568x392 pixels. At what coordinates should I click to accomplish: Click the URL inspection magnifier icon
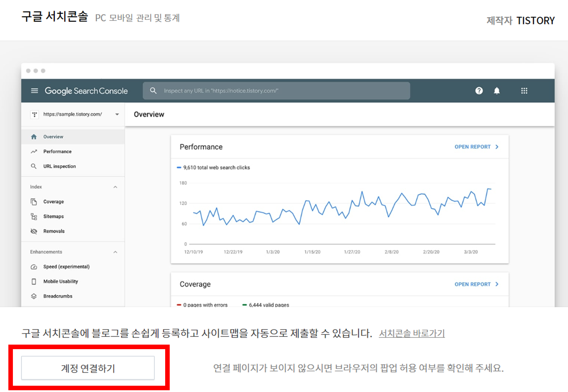34,166
